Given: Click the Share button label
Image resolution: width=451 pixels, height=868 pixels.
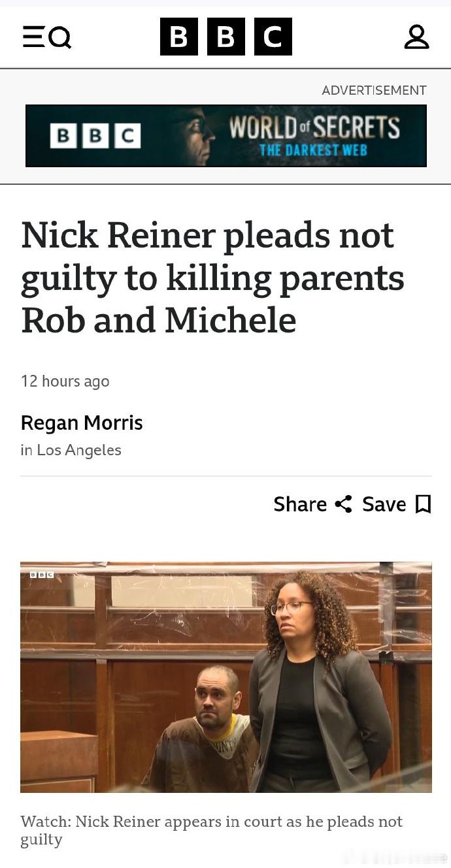Looking at the screenshot, I should point(300,504).
